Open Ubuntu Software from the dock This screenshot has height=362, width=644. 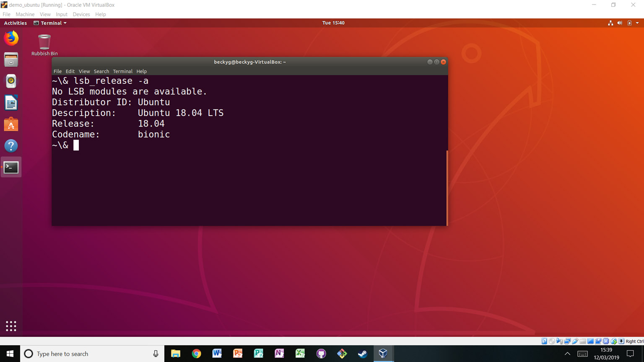pyautogui.click(x=11, y=124)
